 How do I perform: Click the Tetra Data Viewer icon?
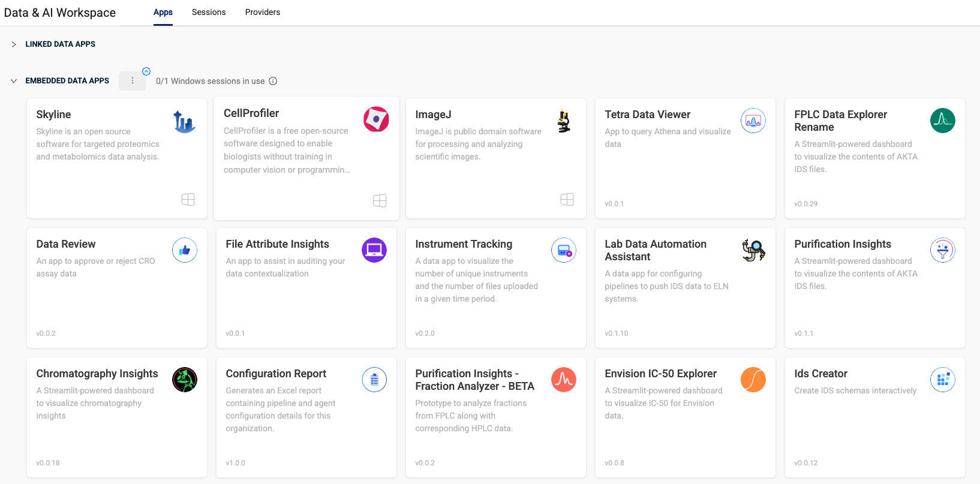pos(753,121)
